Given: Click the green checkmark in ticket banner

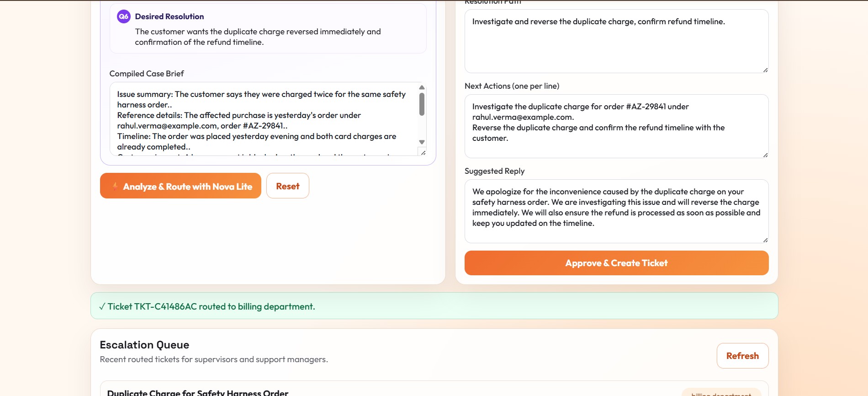Looking at the screenshot, I should coord(102,306).
